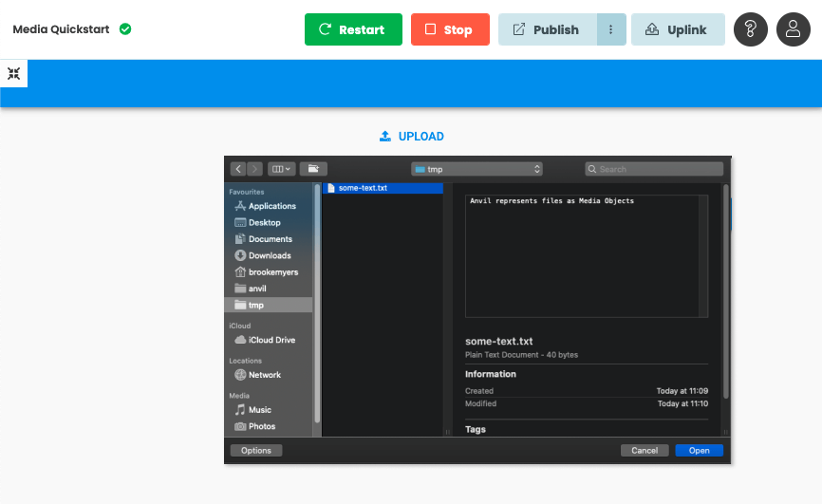822x504 pixels.
Task: Click the some-text.txt preview filename heading
Action: click(498, 341)
